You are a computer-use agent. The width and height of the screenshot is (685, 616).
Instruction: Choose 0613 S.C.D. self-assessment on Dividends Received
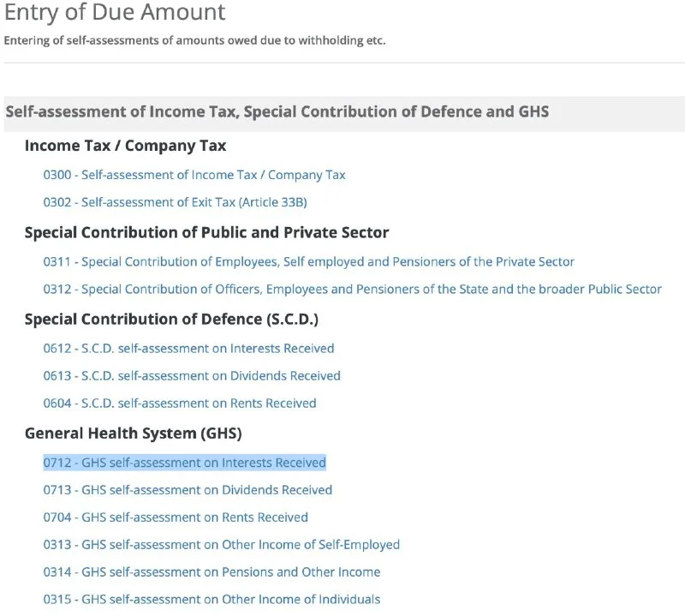pos(192,376)
